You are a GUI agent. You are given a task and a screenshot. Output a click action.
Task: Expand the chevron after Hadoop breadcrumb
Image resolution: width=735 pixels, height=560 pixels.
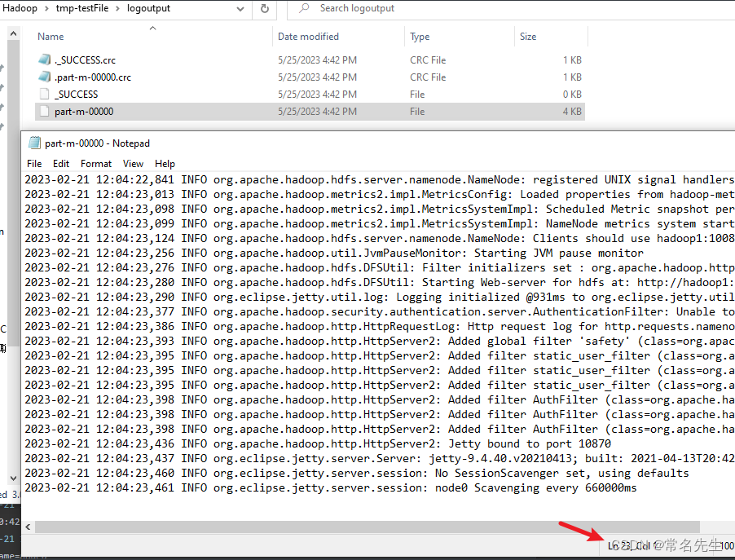(x=47, y=8)
